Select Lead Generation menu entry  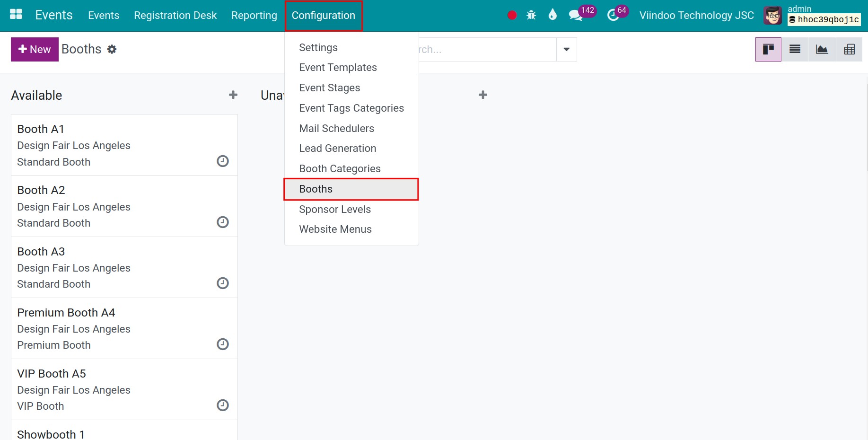pos(351,149)
